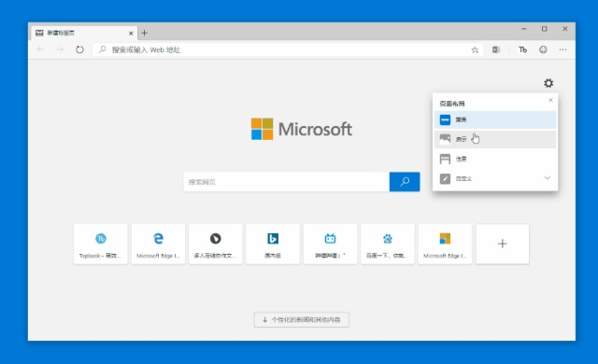Close the page layout popup

click(550, 100)
